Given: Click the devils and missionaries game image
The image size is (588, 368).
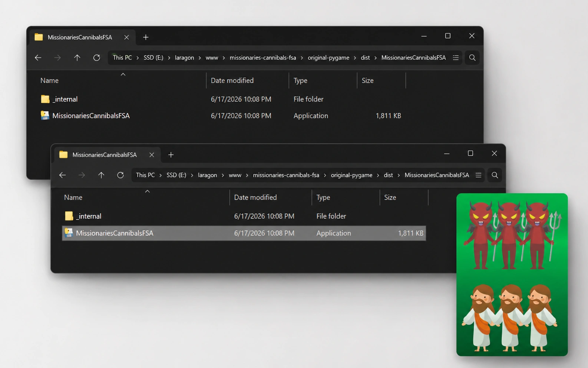Looking at the screenshot, I should pyautogui.click(x=512, y=275).
